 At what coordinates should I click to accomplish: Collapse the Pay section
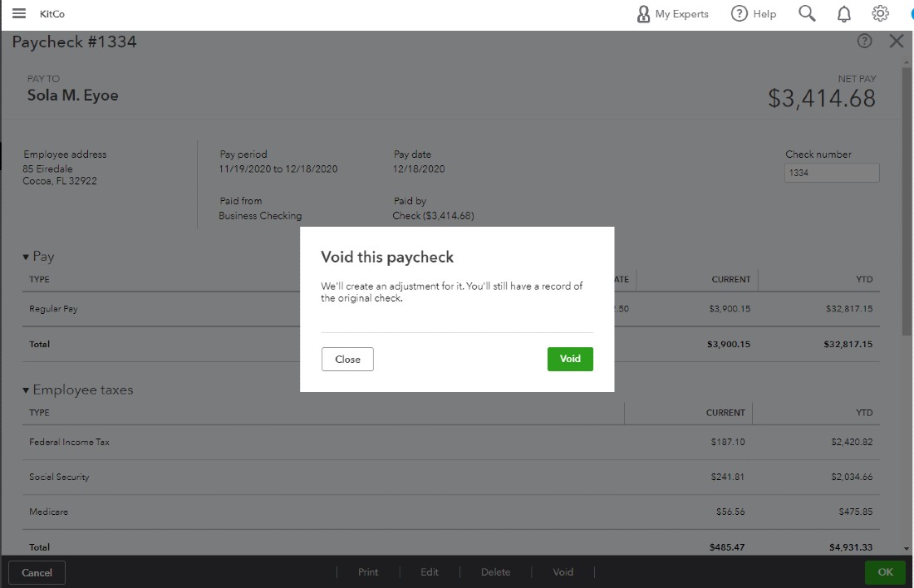coord(27,257)
